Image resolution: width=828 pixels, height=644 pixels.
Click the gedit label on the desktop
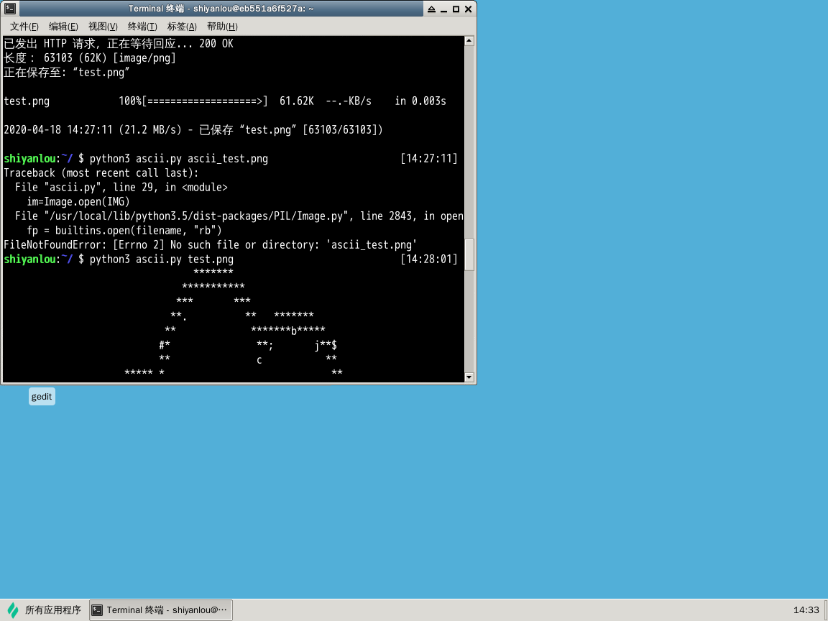click(42, 396)
